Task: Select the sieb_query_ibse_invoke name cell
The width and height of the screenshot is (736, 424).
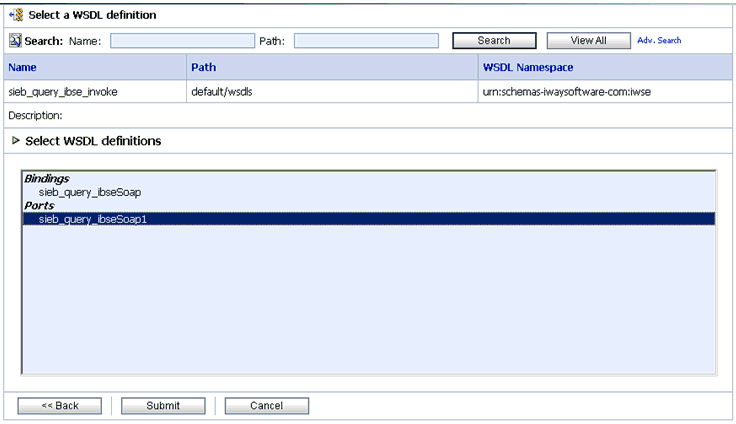Action: pyautogui.click(x=95, y=92)
